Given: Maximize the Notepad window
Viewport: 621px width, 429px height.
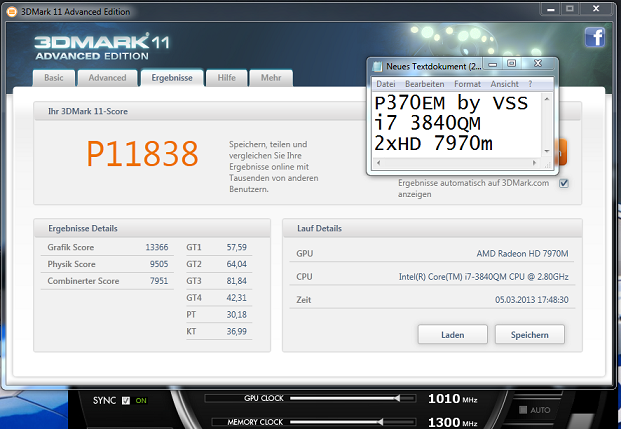Looking at the screenshot, I should pos(512,63).
